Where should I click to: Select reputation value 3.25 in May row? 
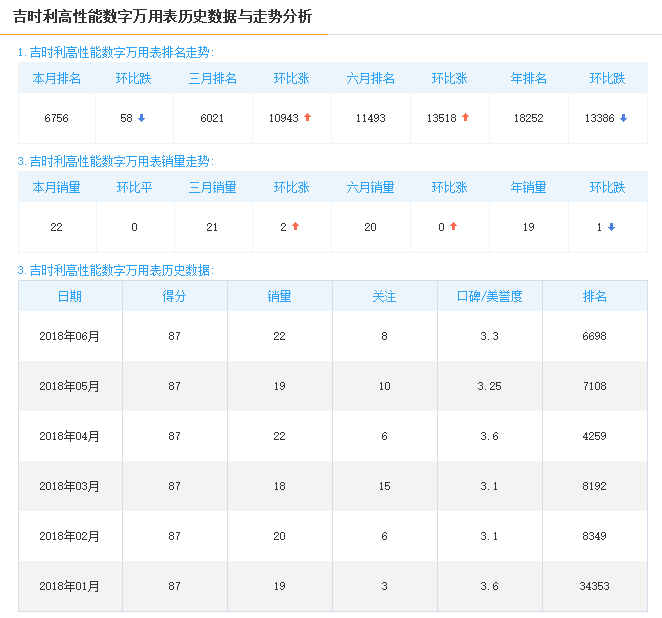point(489,386)
